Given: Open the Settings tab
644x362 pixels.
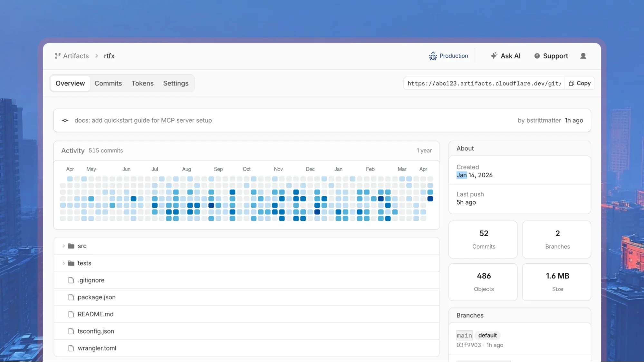Looking at the screenshot, I should [176, 83].
